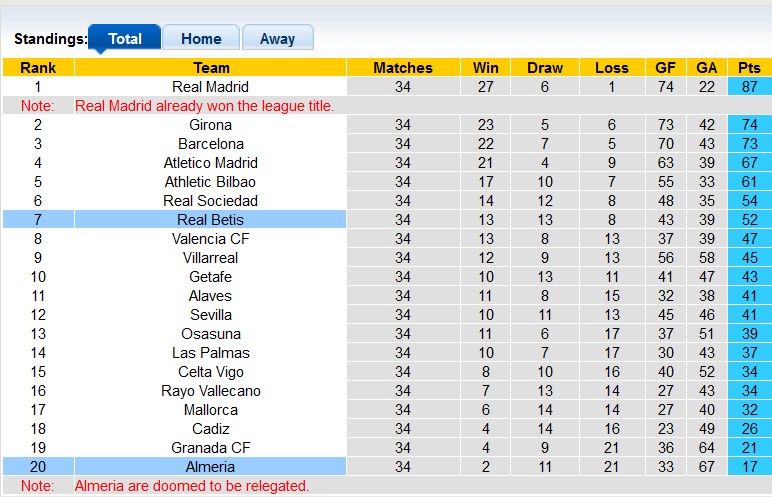Open the Girona team link
Screen dimensions: 772x497
(210, 125)
